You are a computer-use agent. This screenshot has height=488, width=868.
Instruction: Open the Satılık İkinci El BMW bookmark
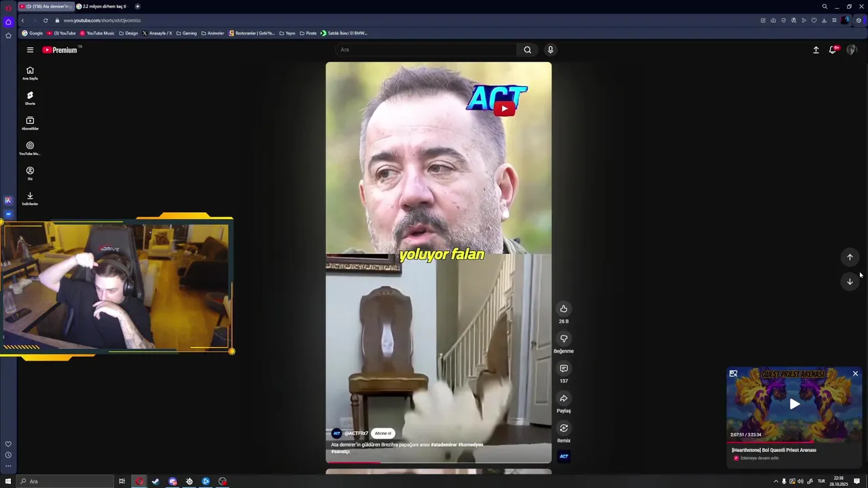tap(344, 33)
